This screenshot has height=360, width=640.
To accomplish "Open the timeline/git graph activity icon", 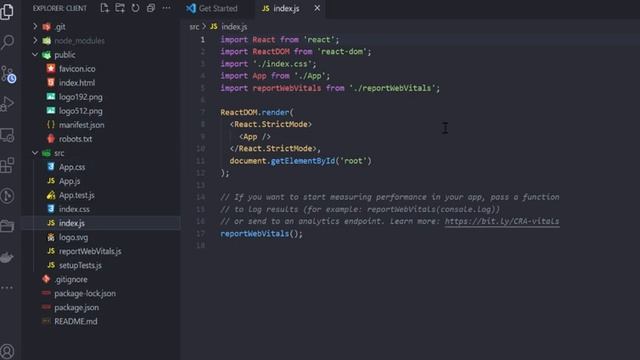I will pyautogui.click(x=7, y=196).
